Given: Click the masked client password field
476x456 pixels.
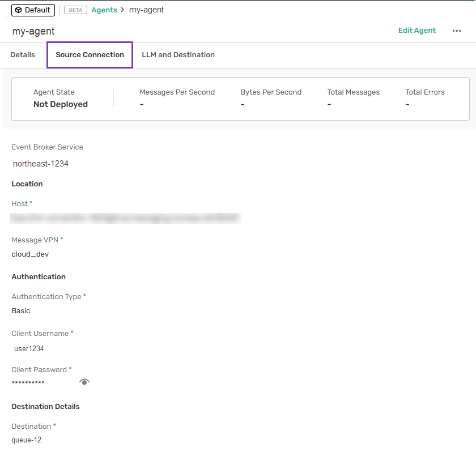Looking at the screenshot, I should [28, 383].
